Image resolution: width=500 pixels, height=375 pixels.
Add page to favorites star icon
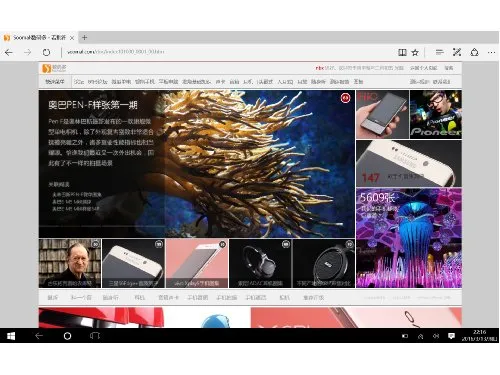coord(415,52)
